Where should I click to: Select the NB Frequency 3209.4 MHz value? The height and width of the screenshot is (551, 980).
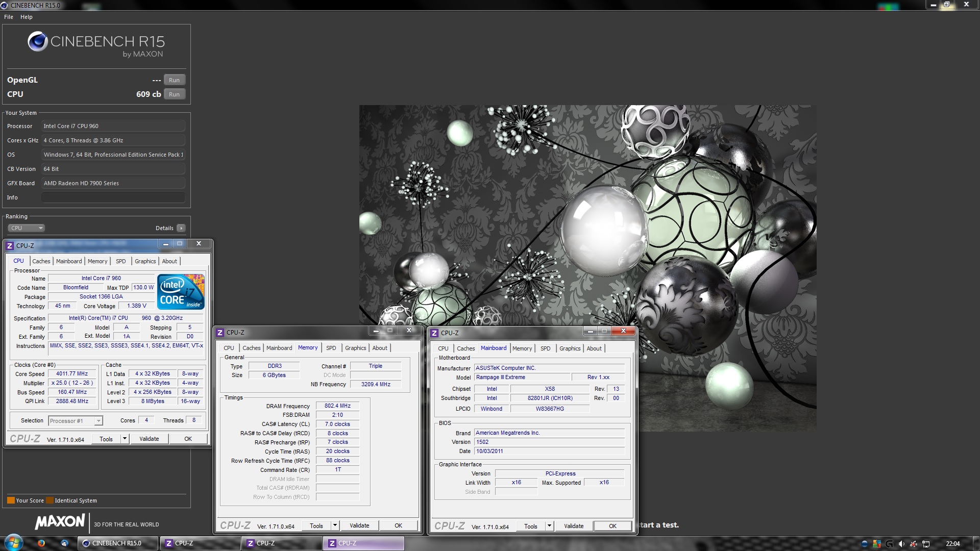point(376,385)
